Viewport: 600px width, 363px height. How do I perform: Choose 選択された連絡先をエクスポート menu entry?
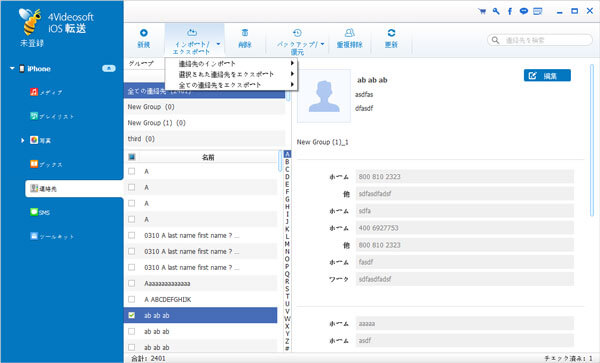232,74
